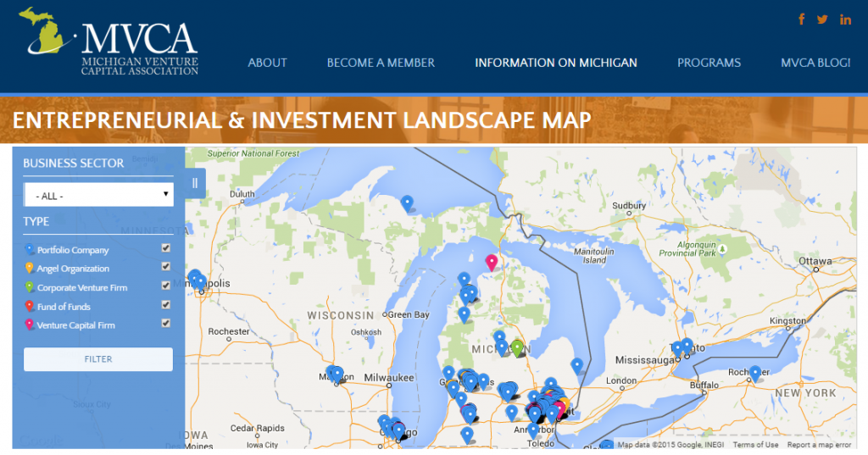The height and width of the screenshot is (455, 868).
Task: Open map Terms of Use link
Action: click(755, 445)
